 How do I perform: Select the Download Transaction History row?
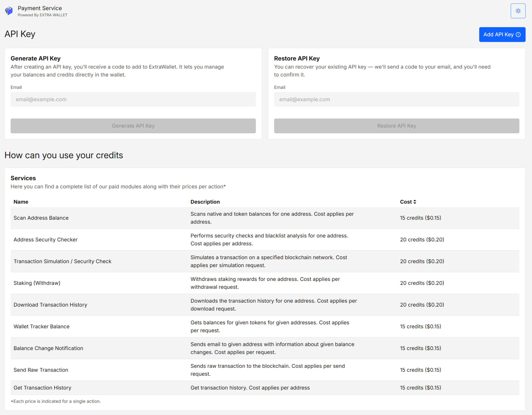[182, 305]
